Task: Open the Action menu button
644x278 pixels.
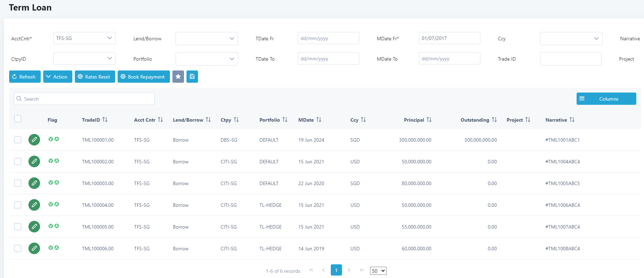Action: pos(58,77)
